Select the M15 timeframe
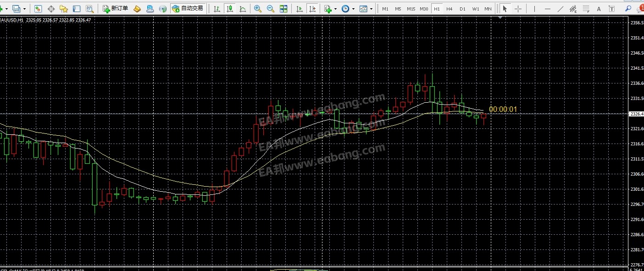This screenshot has height=271, width=644. (411, 9)
